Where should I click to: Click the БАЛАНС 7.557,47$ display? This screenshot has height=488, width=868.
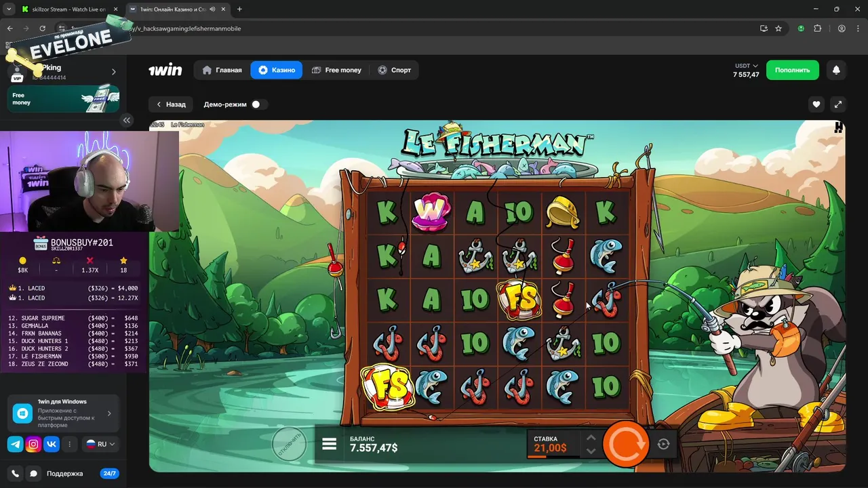coord(374,444)
